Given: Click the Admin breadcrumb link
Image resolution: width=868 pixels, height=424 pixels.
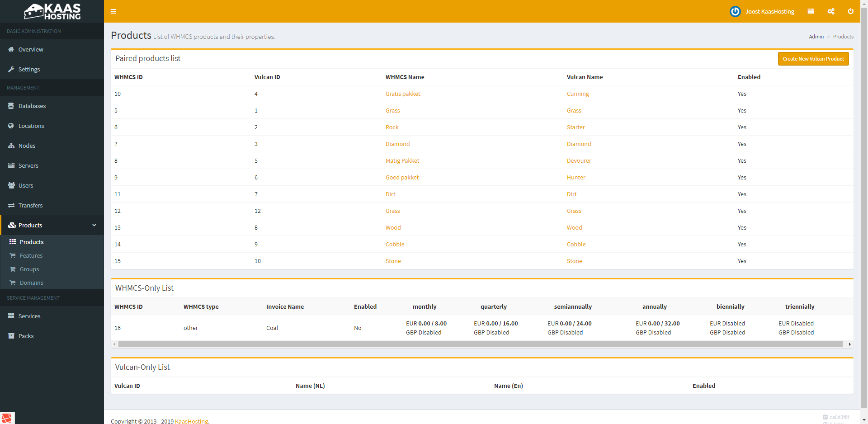Looking at the screenshot, I should pos(816,37).
